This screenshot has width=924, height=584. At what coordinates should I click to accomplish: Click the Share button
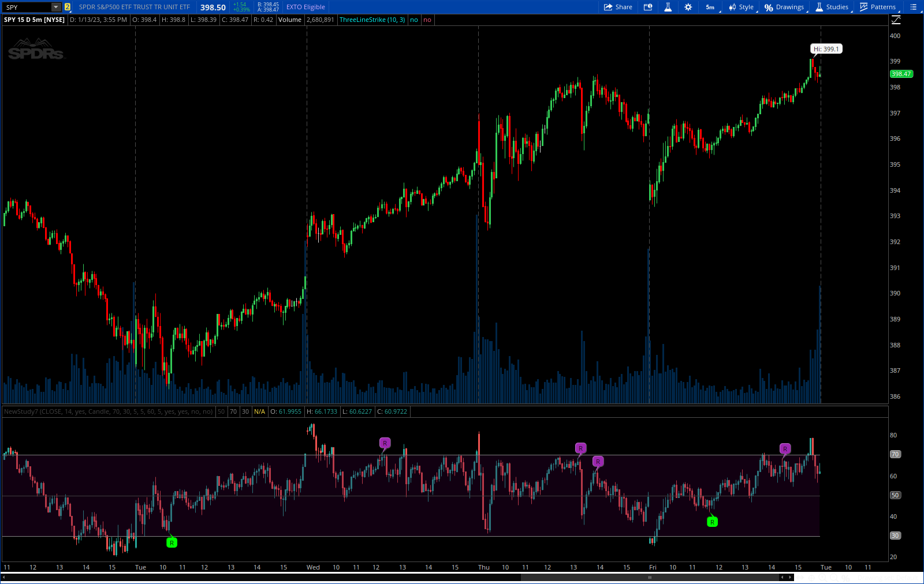point(618,7)
